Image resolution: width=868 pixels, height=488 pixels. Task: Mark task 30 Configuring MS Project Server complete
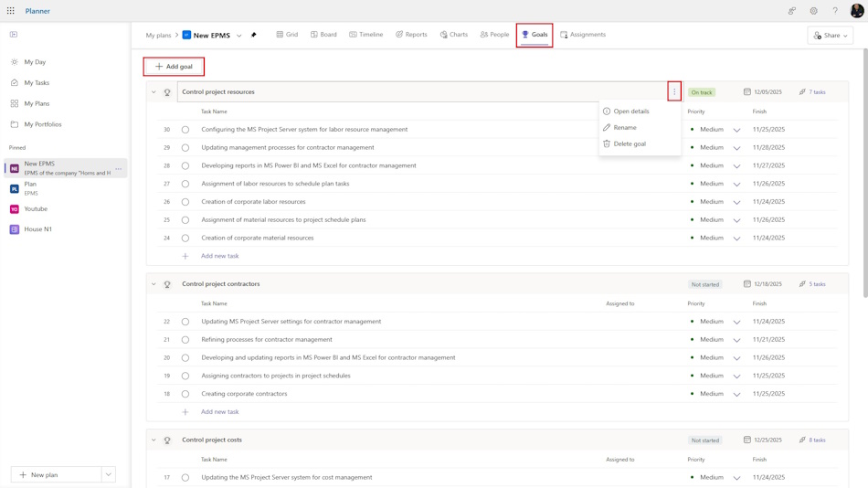pos(185,130)
